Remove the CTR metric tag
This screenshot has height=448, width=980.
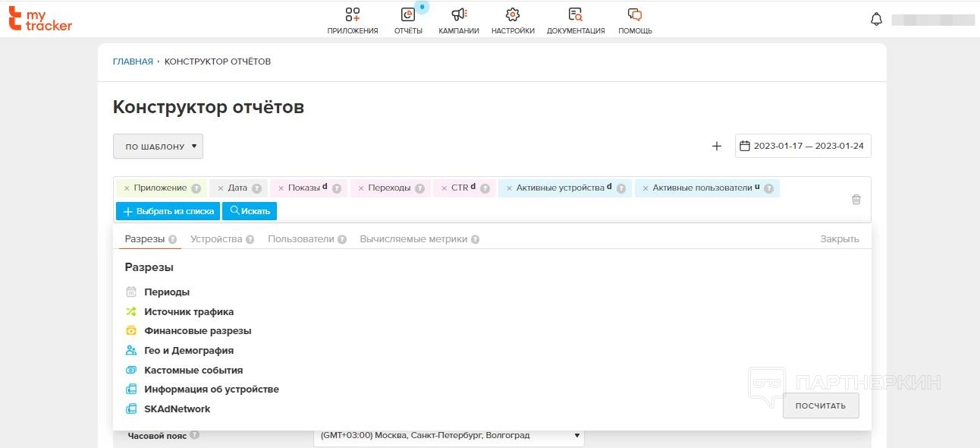pos(444,188)
